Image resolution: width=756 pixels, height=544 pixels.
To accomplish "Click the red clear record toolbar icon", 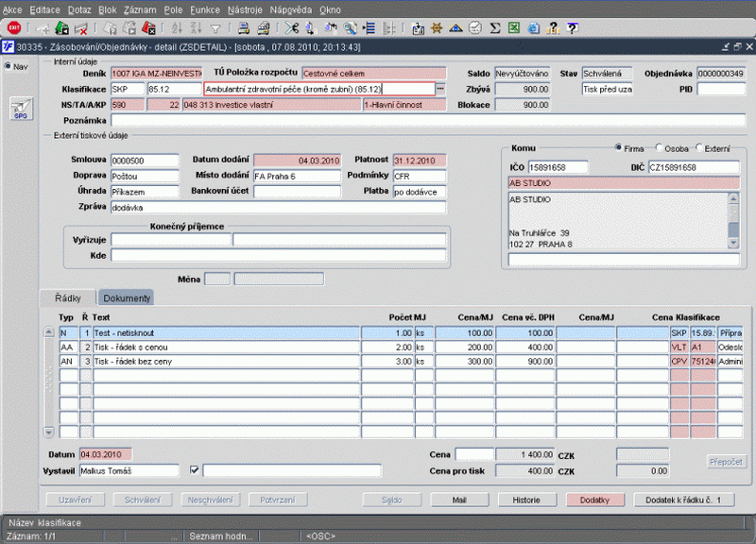I will click(x=149, y=28).
